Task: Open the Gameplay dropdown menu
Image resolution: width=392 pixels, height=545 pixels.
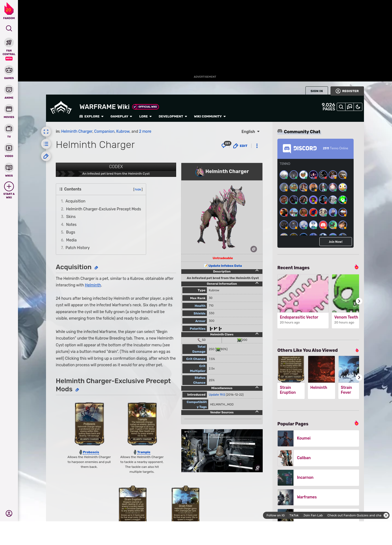Action: pos(121,116)
